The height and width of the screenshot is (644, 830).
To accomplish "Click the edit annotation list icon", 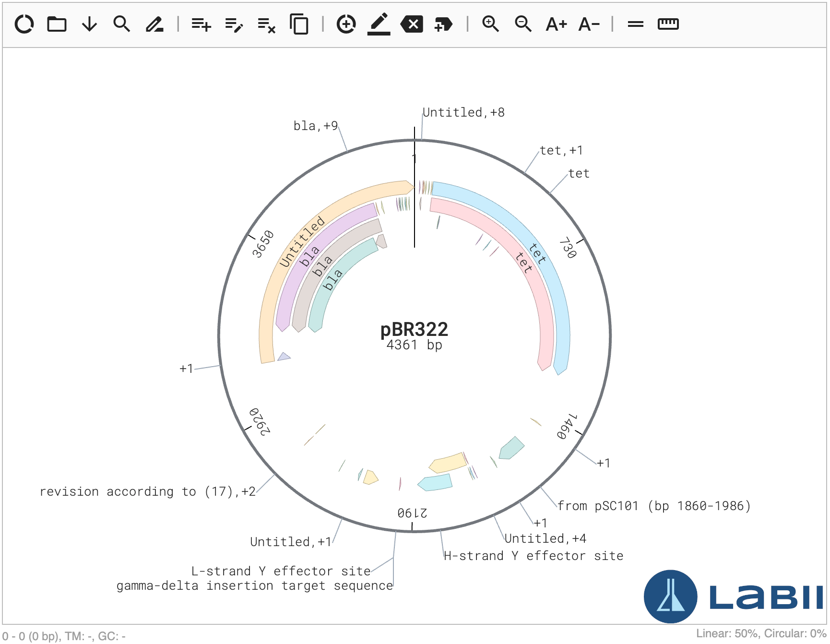I will pos(234,24).
